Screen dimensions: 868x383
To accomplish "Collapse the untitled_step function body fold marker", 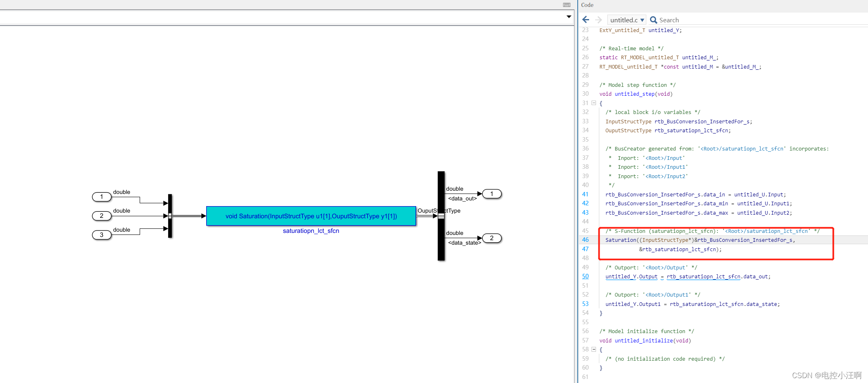I will (594, 103).
